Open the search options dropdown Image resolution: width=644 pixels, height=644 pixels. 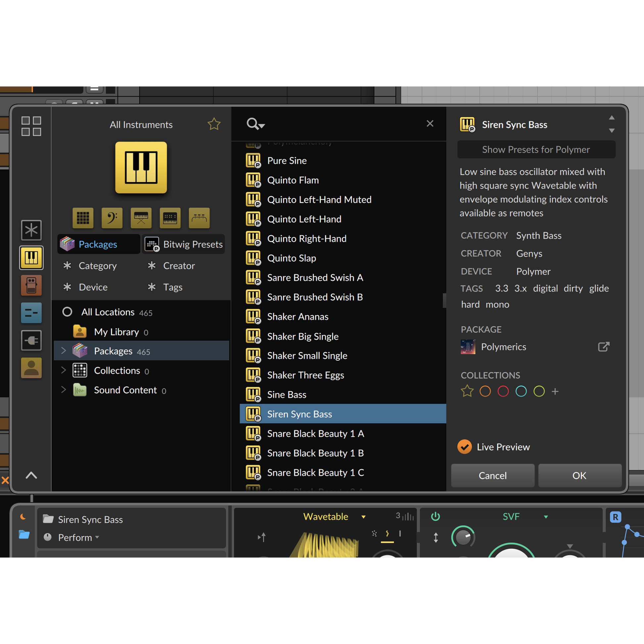[256, 124]
